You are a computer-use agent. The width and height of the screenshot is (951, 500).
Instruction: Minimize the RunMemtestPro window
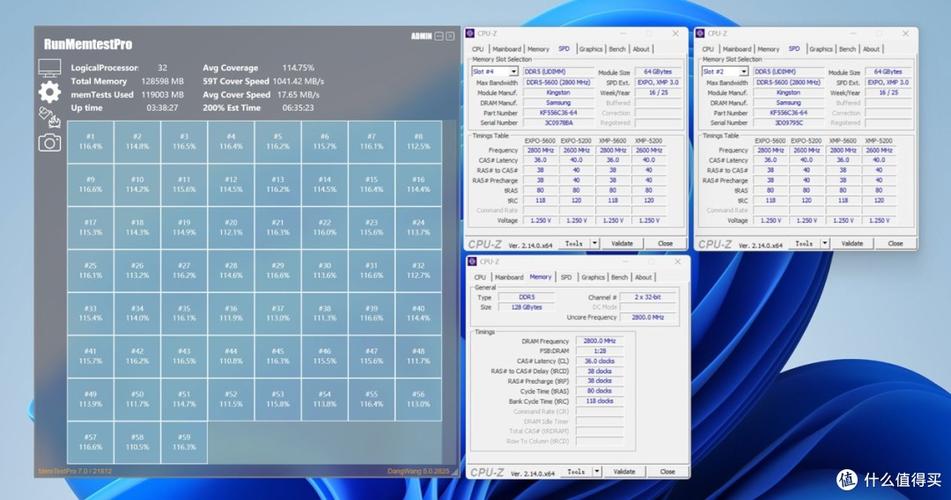pyautogui.click(x=439, y=36)
